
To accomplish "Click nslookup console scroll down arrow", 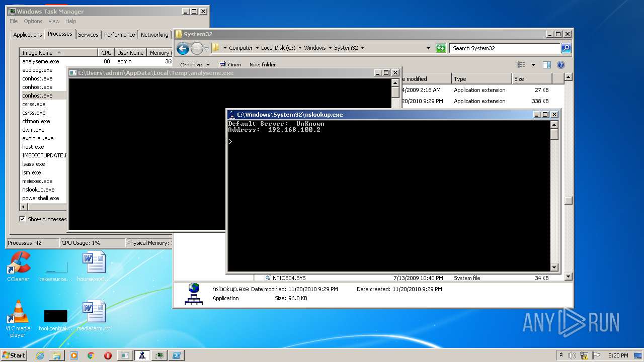I will click(x=554, y=268).
